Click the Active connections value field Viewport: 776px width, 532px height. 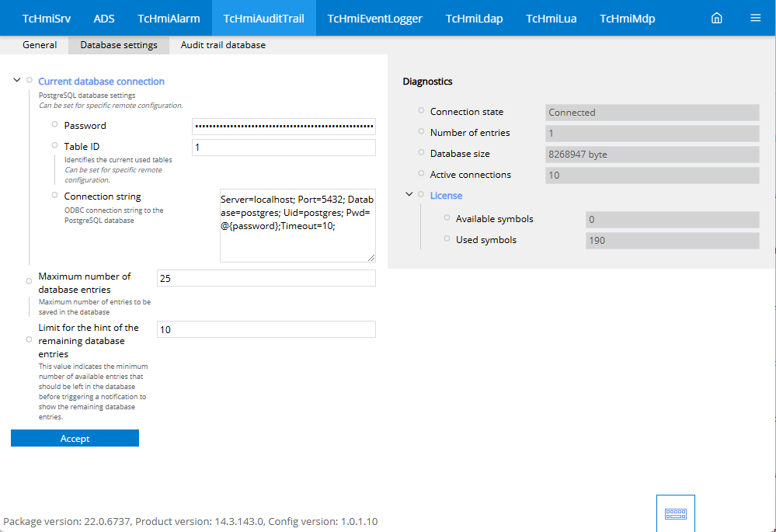pyautogui.click(x=652, y=176)
